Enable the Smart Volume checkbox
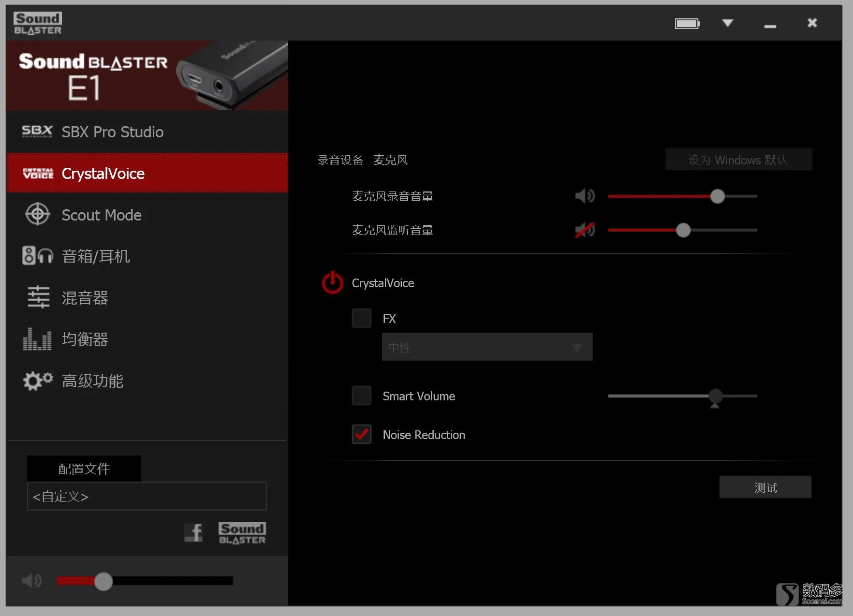 point(362,396)
